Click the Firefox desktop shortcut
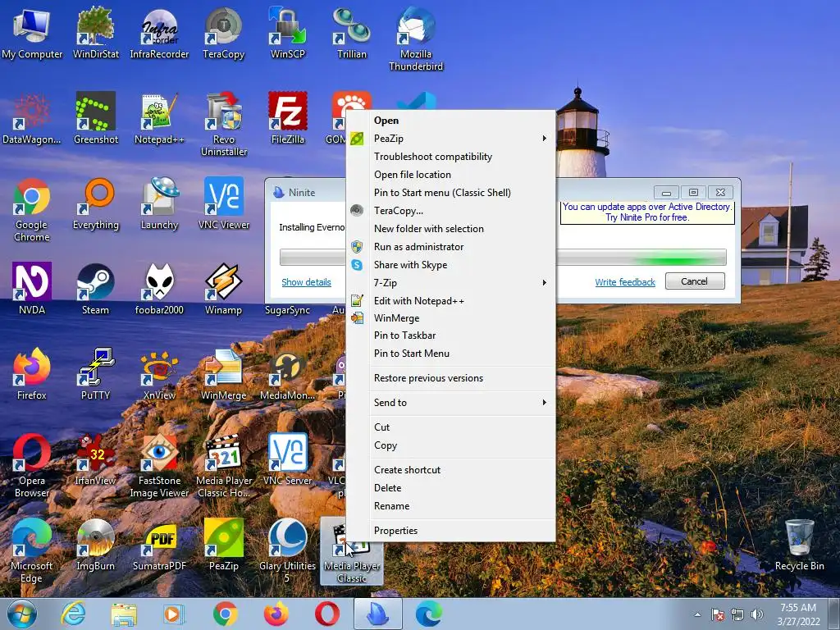840x630 pixels. point(32,374)
